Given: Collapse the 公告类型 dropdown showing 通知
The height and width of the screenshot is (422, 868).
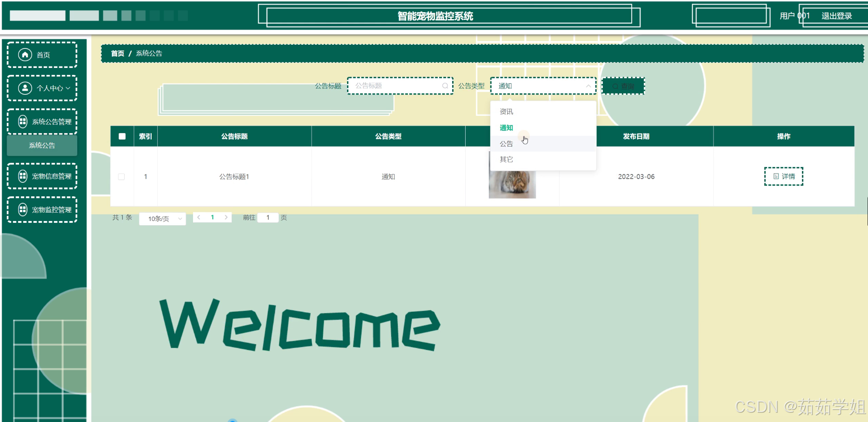Looking at the screenshot, I should click(588, 86).
